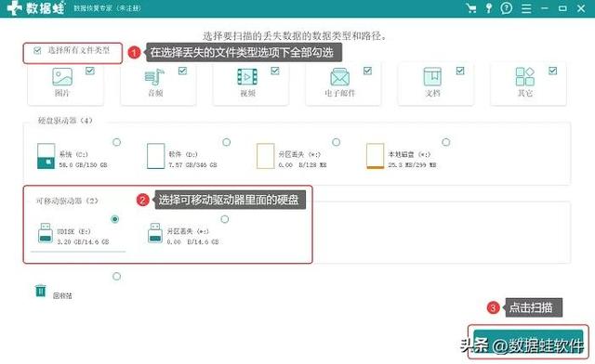Viewport: 595px width, 364px height.
Task: Click the 其它 other types icon
Action: [x=524, y=76]
